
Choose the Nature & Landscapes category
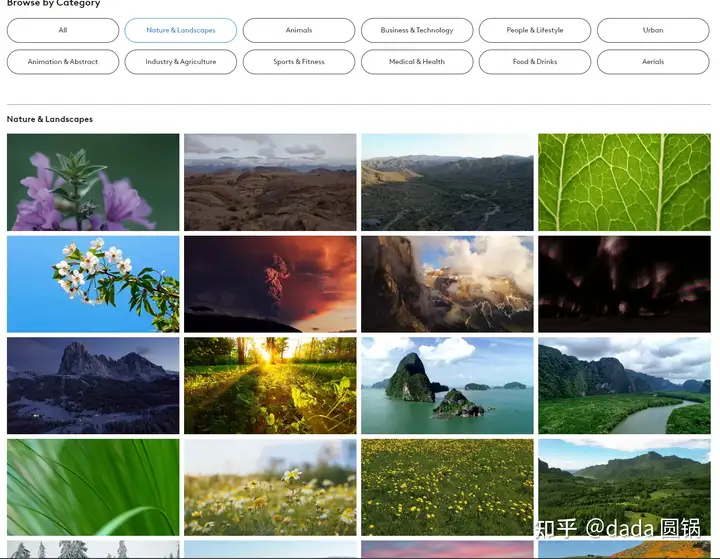(x=181, y=30)
